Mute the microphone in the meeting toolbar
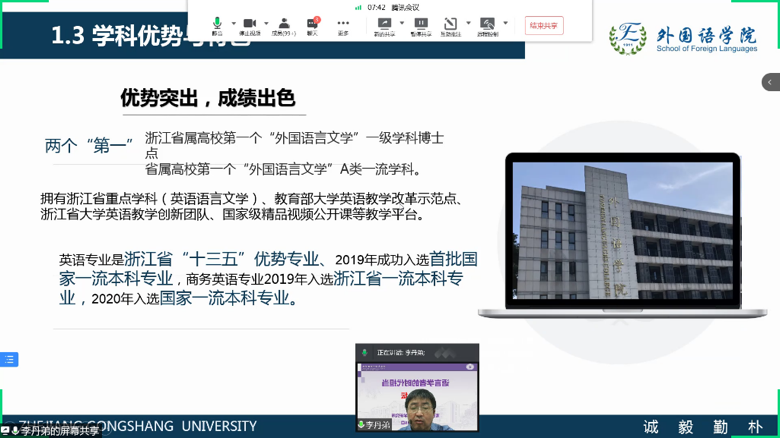The height and width of the screenshot is (438, 780). (x=217, y=24)
